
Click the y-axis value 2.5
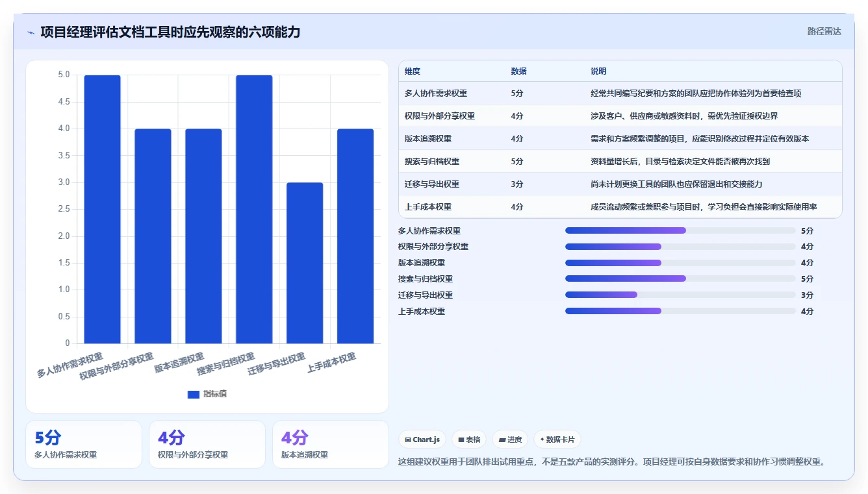[64, 209]
